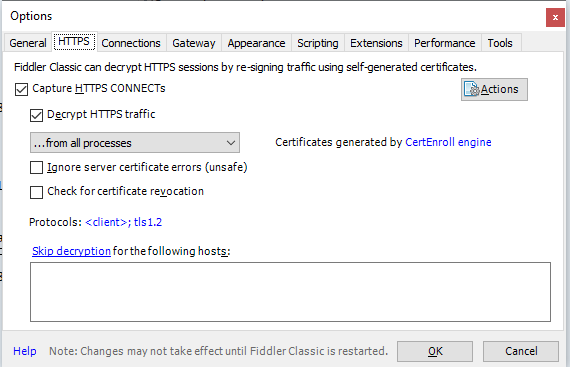Open the Connections tab
This screenshot has height=367, width=570.
pyautogui.click(x=131, y=43)
